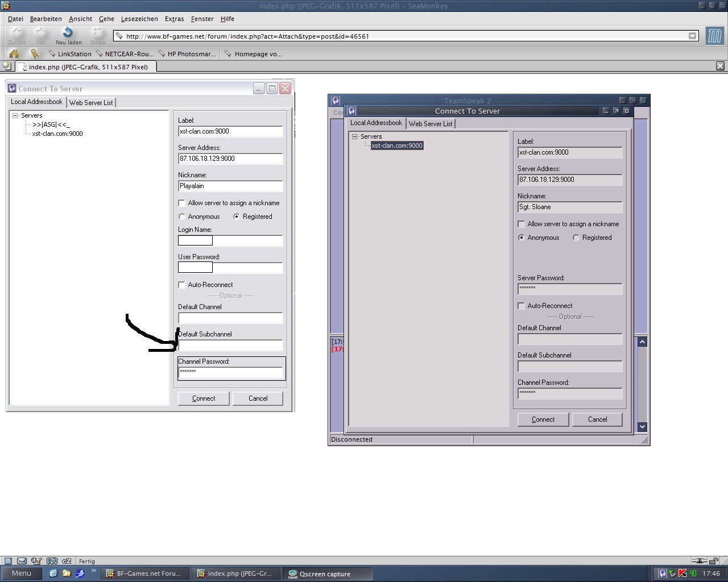
Task: Open the Bookmarks ribbon icon in the personal toolbar
Action: [x=35, y=54]
